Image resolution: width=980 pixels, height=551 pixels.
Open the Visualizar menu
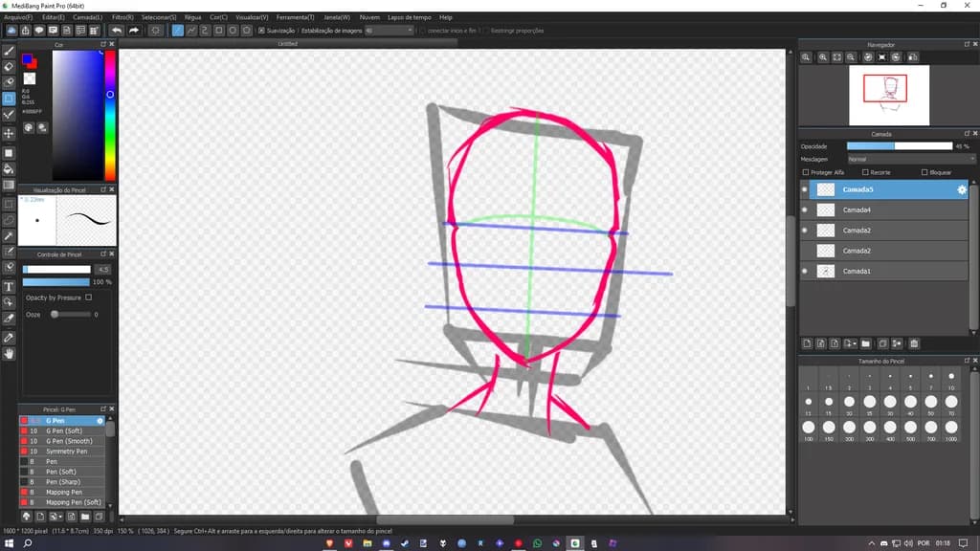pyautogui.click(x=252, y=17)
